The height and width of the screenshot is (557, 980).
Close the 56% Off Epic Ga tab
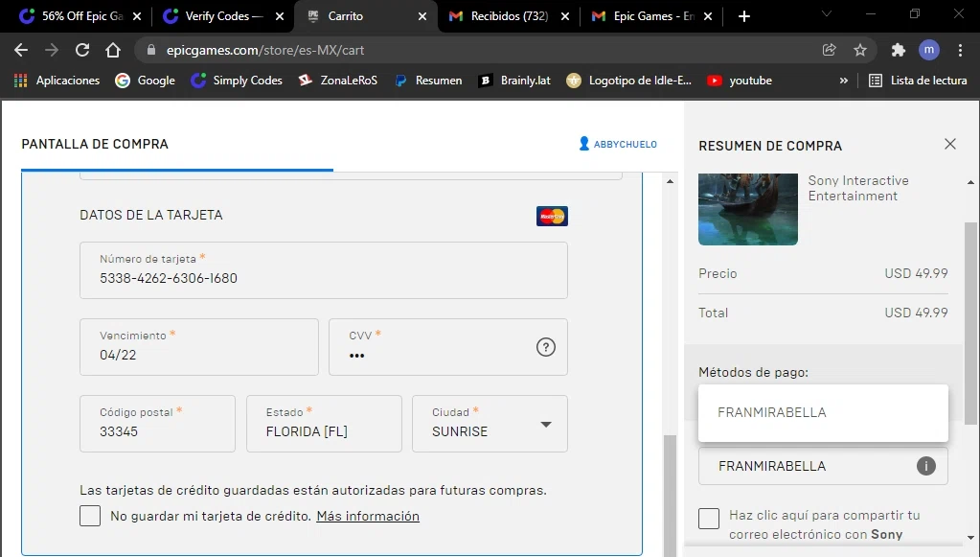coord(137,16)
